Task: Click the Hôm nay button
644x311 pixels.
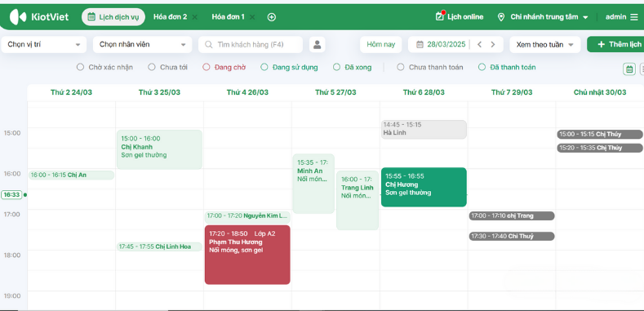Action: click(380, 44)
